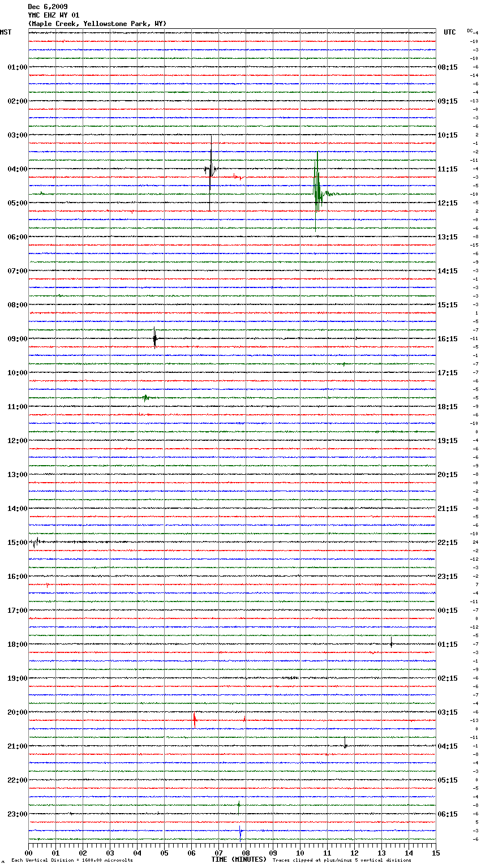Click the 'UTC' axis header
Viewport: 481px width, 868px height.
pyautogui.click(x=450, y=32)
